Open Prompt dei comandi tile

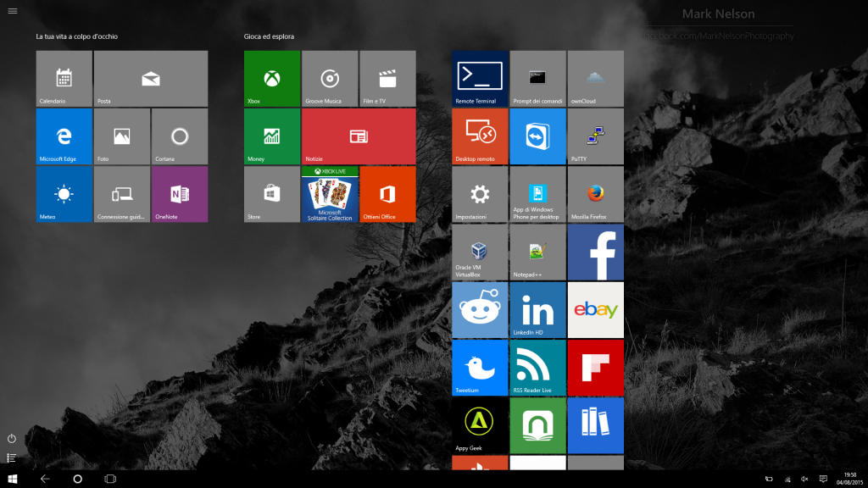(537, 79)
